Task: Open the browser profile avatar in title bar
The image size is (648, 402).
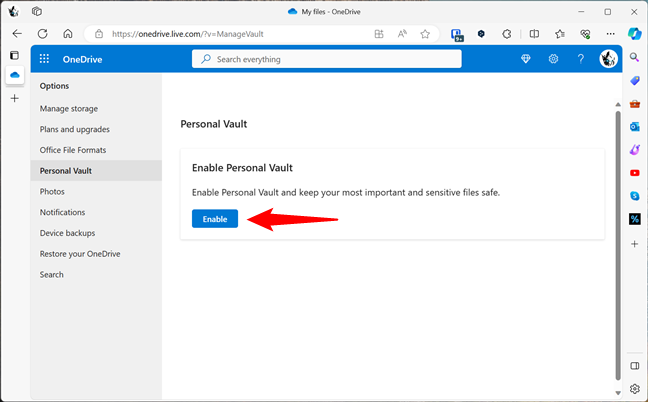Action: pyautogui.click(x=13, y=12)
